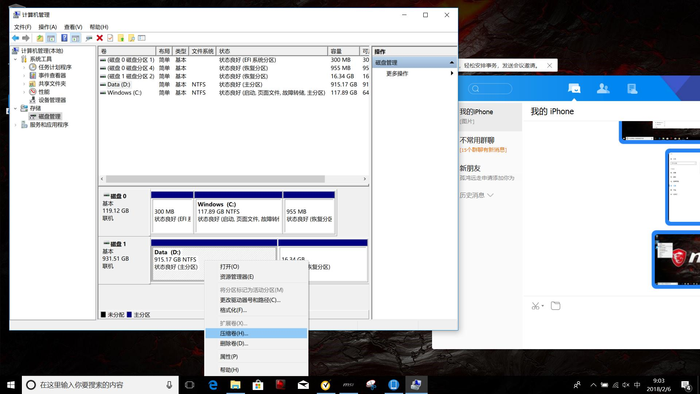The image size is (700, 394).
Task: Click the Task View taskbar icon
Action: pos(189,385)
